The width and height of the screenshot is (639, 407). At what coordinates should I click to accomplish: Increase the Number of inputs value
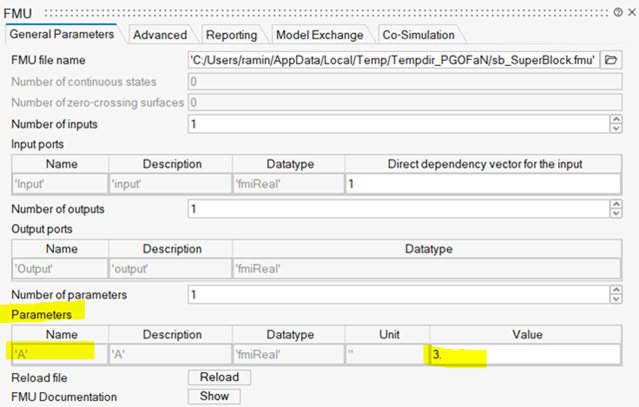point(615,120)
